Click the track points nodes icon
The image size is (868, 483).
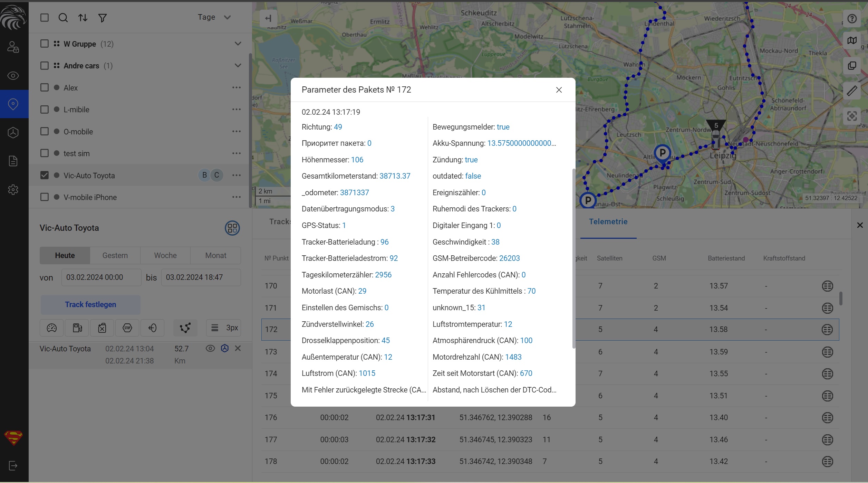tap(185, 328)
